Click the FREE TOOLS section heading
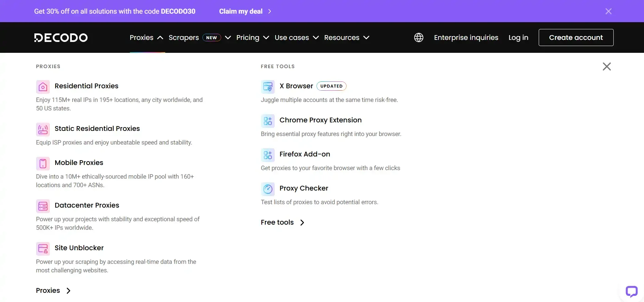Image resolution: width=644 pixels, height=302 pixels. pyautogui.click(x=278, y=66)
